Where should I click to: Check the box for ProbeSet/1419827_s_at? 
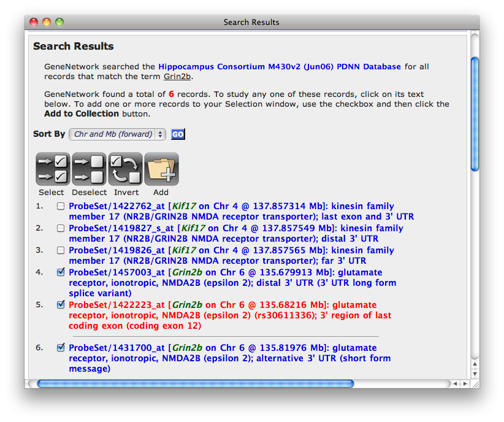coord(61,229)
